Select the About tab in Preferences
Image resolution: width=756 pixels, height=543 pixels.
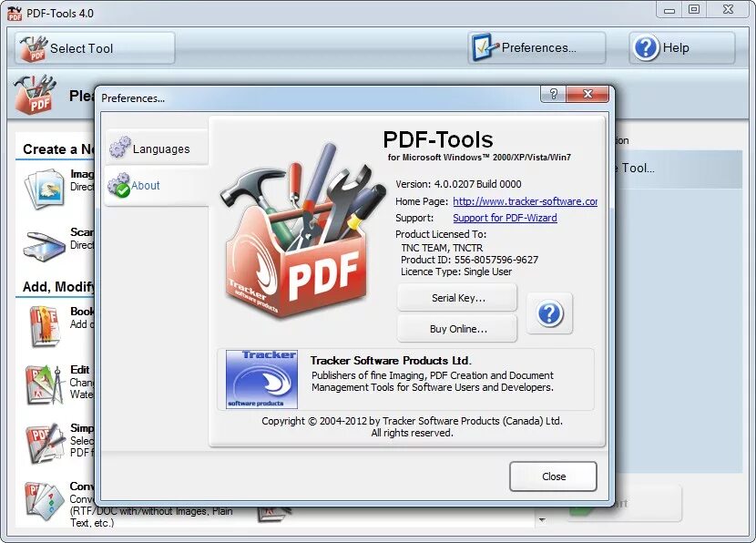point(157,186)
